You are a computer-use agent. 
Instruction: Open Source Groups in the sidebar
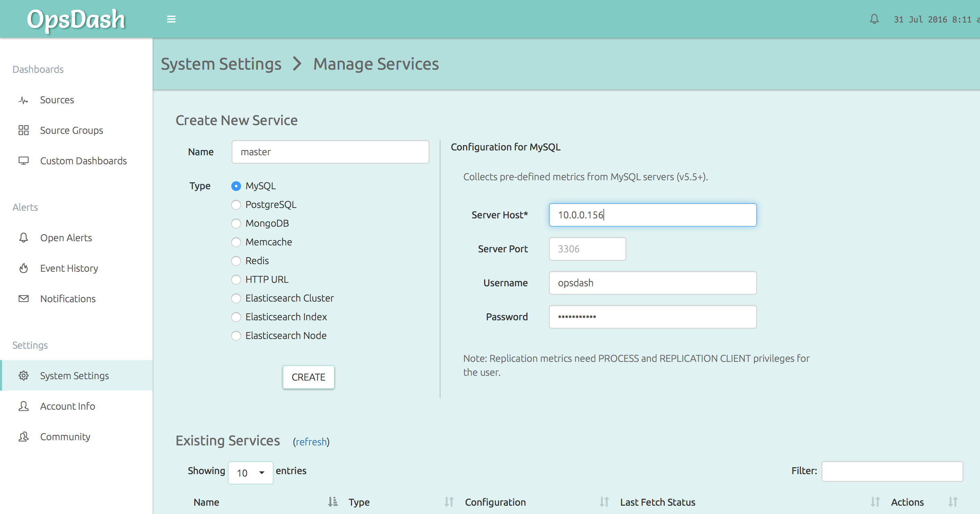pyautogui.click(x=77, y=130)
